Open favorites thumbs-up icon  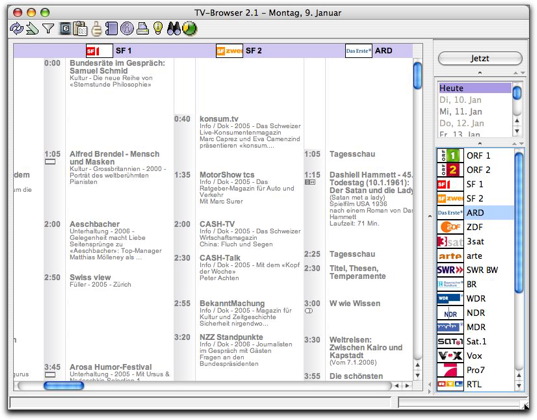pos(96,29)
